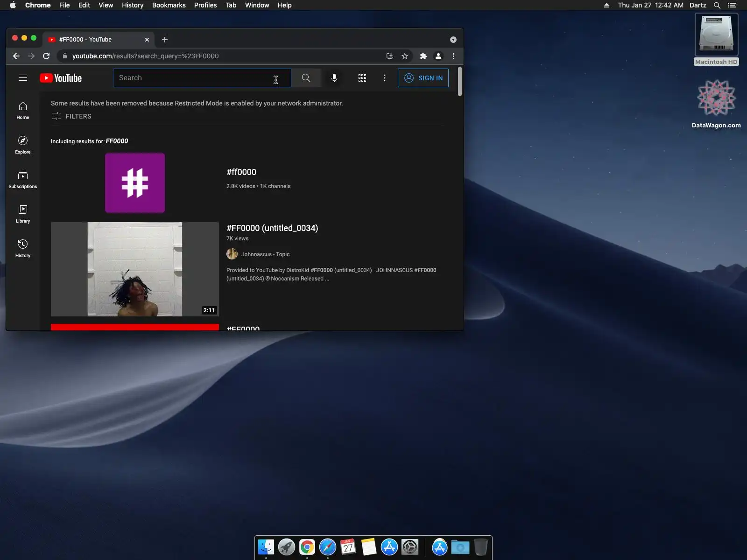Open the YouTube apps grid
747x560 pixels.
pyautogui.click(x=362, y=78)
